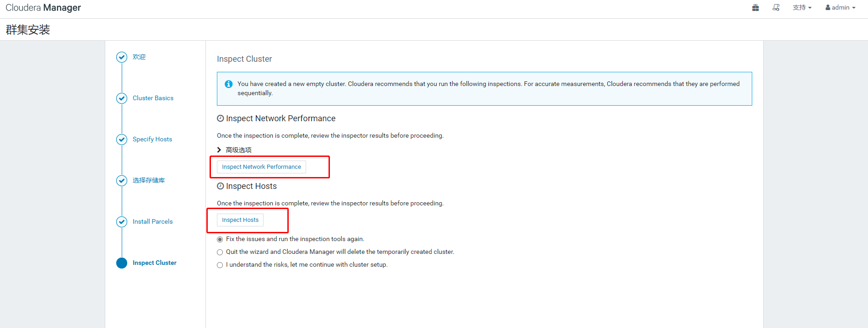This screenshot has width=868, height=328.
Task: Open the parcels gift box icon
Action: (755, 7)
